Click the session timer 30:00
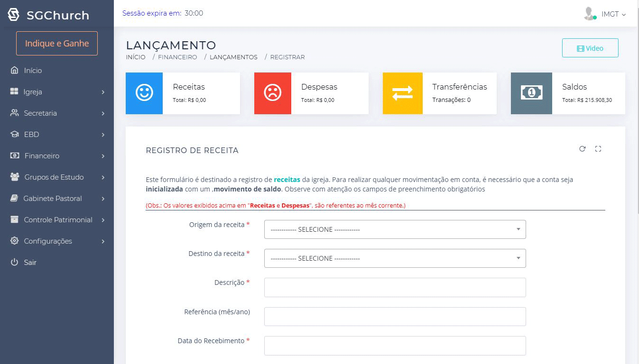 click(194, 13)
